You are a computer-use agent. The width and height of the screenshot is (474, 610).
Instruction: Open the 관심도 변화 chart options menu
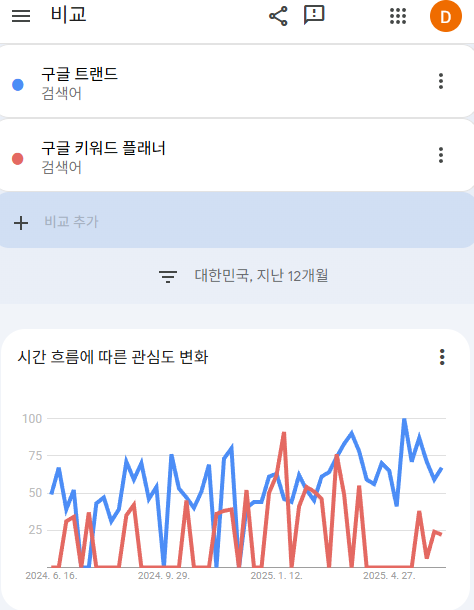(442, 357)
